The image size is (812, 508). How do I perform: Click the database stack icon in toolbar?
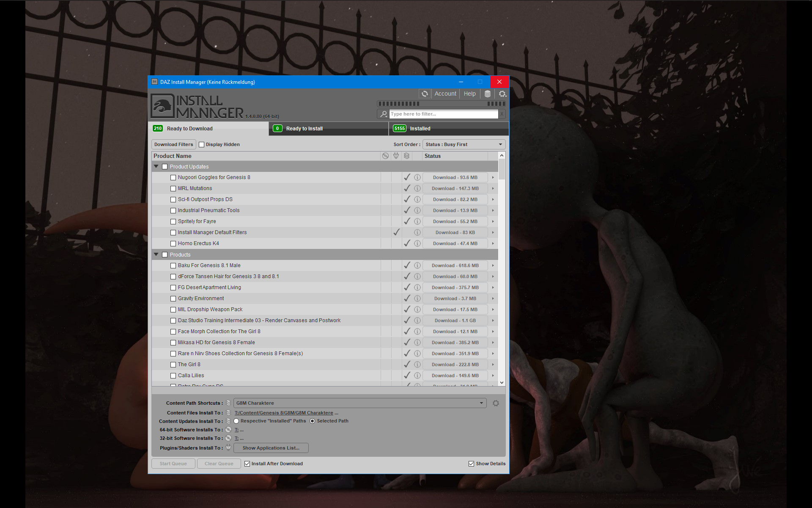(487, 94)
